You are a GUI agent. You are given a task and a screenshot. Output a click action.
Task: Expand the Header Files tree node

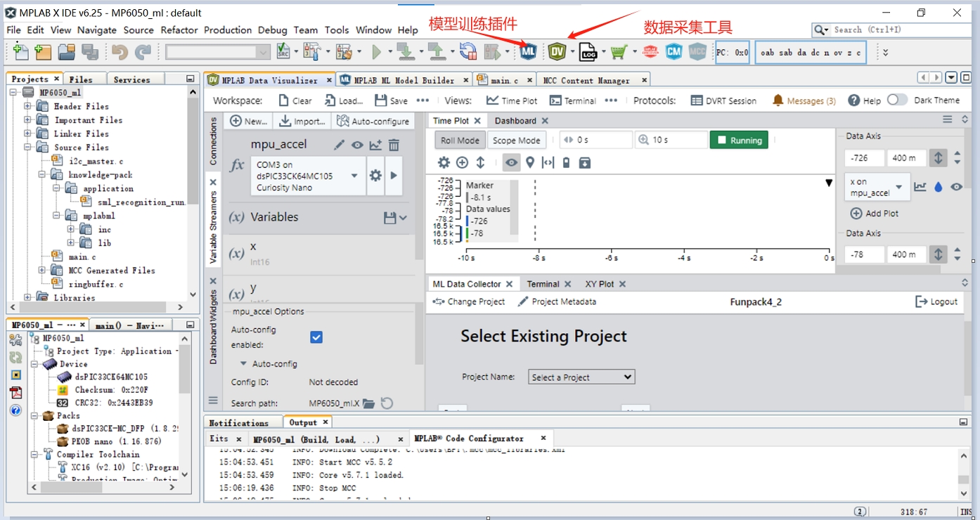(x=27, y=106)
